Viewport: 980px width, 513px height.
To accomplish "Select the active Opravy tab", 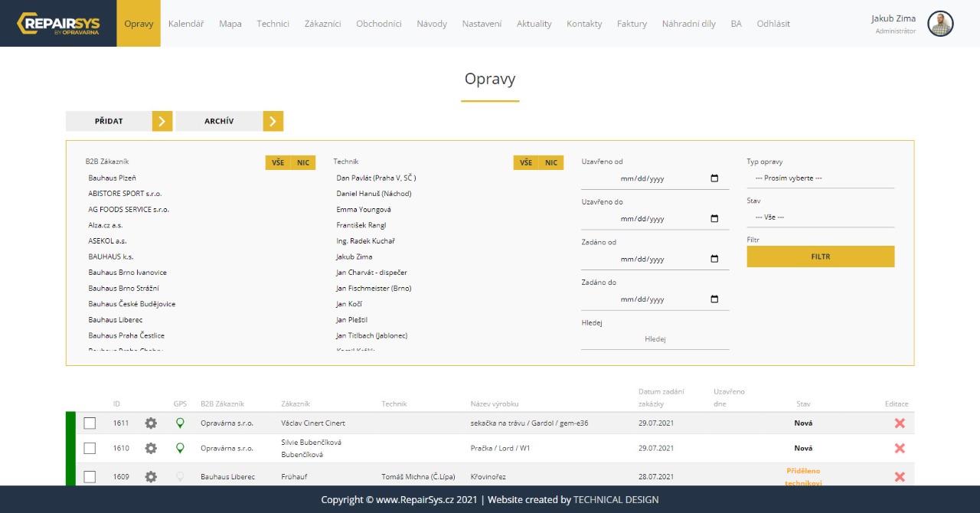I will click(139, 24).
